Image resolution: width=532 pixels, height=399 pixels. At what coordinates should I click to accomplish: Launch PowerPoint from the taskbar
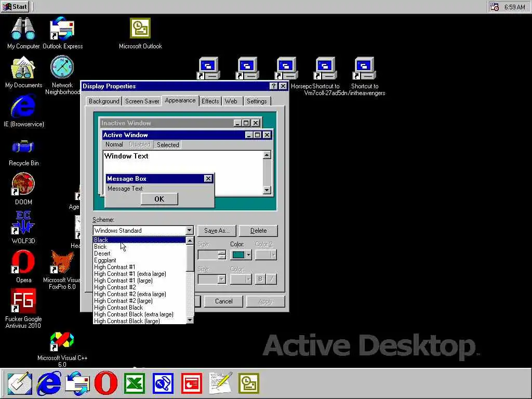tap(191, 383)
